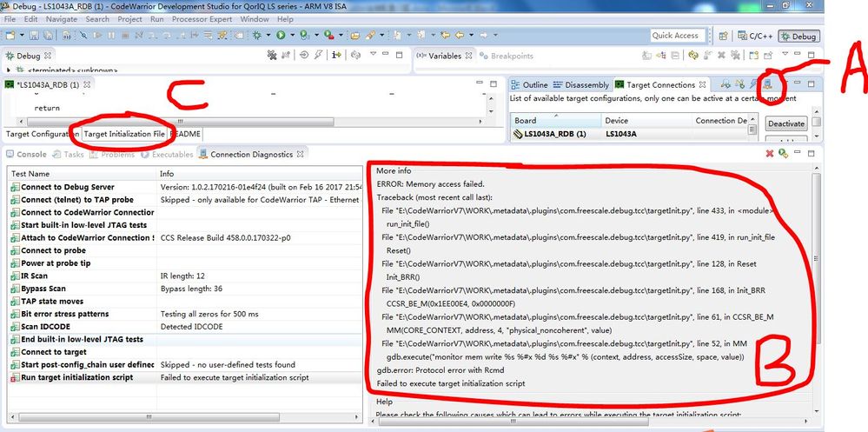Select the Debug perspective button
The height and width of the screenshot is (432, 868).
click(798, 36)
